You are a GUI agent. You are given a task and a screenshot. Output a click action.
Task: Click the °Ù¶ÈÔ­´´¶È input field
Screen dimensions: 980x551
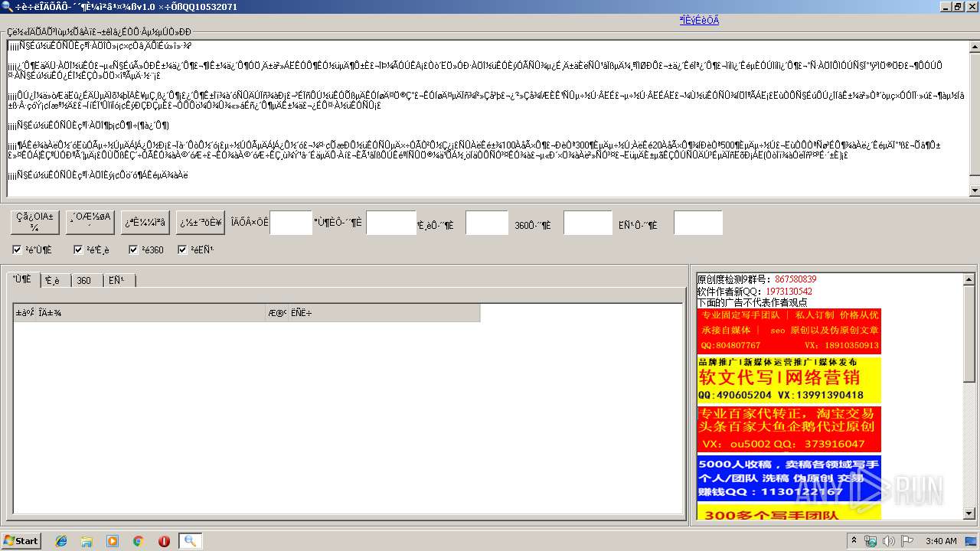tap(391, 223)
